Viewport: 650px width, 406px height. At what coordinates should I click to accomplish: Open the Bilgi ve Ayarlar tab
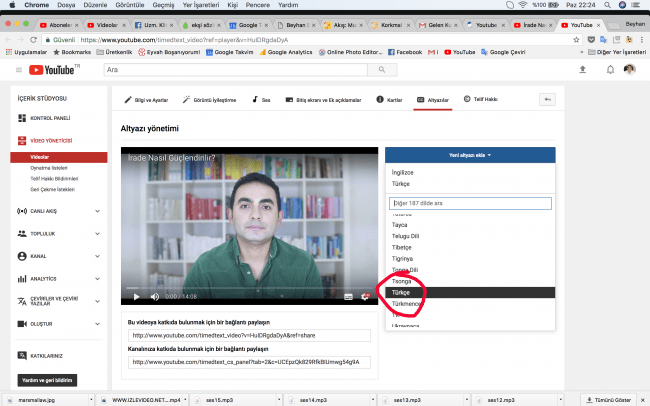[149, 100]
